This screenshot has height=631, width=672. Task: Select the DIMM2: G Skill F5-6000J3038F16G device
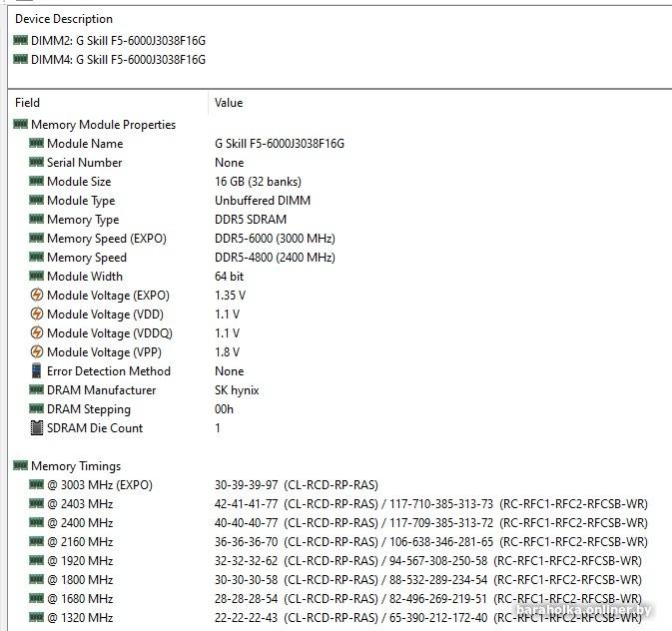pyautogui.click(x=118, y=41)
